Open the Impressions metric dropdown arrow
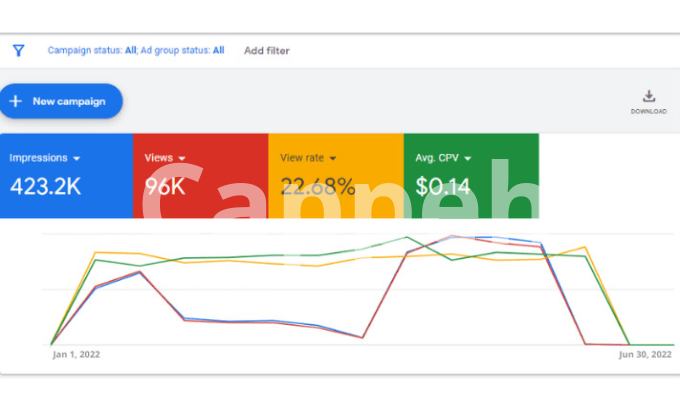This screenshot has height=411, width=680. (77, 158)
